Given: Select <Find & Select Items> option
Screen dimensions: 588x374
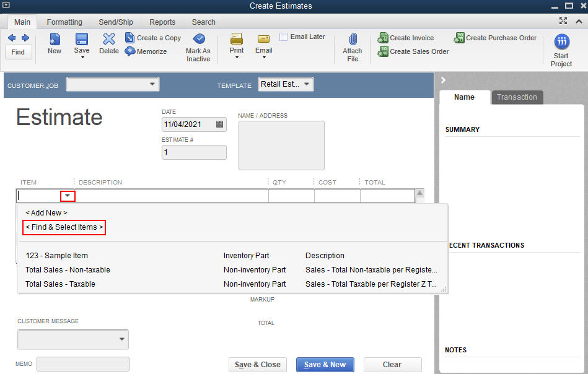Looking at the screenshot, I should [64, 227].
